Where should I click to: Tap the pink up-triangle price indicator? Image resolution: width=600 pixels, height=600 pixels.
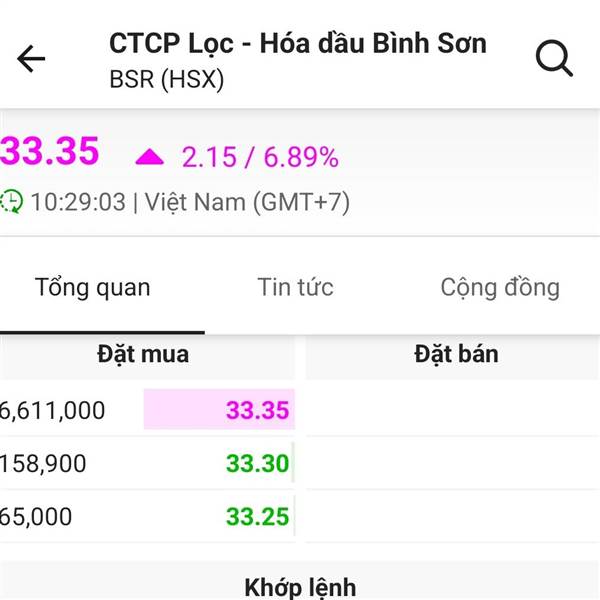pyautogui.click(x=150, y=156)
